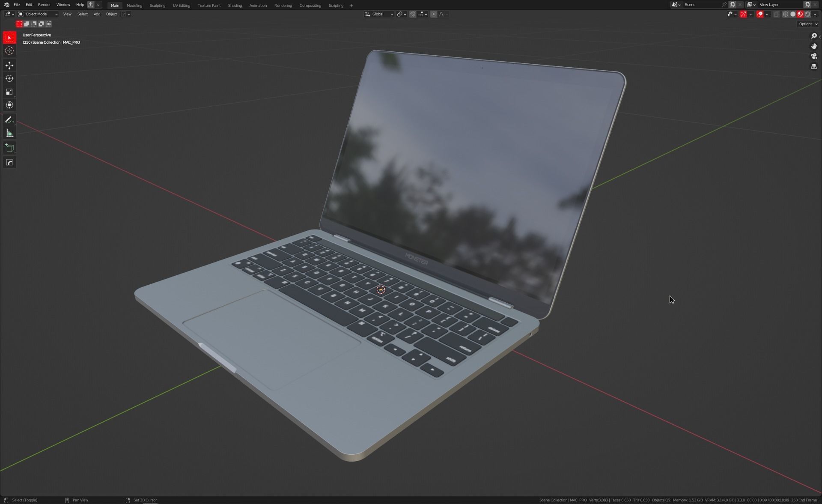Toggle proportional editing
The image size is (822, 504).
[x=434, y=14]
